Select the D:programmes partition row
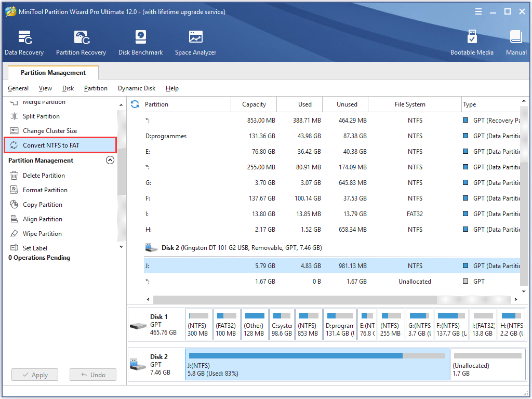The width and height of the screenshot is (532, 399). pyautogui.click(x=332, y=136)
